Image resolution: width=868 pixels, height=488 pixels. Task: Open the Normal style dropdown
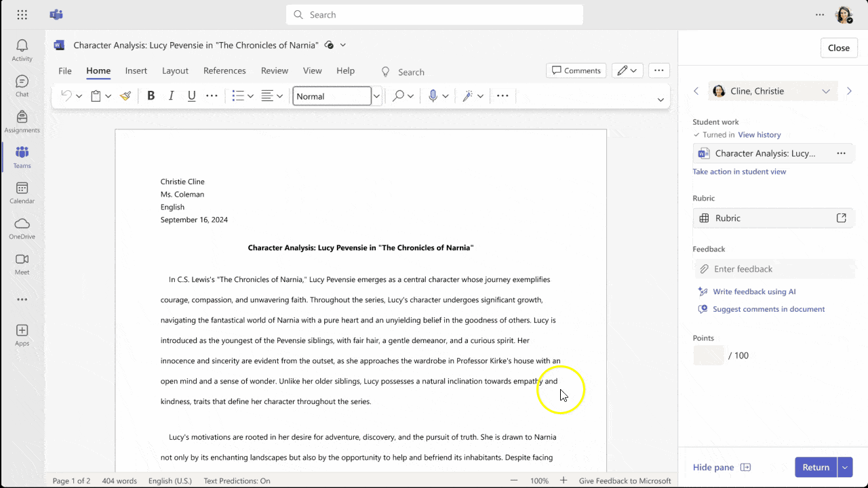point(376,96)
